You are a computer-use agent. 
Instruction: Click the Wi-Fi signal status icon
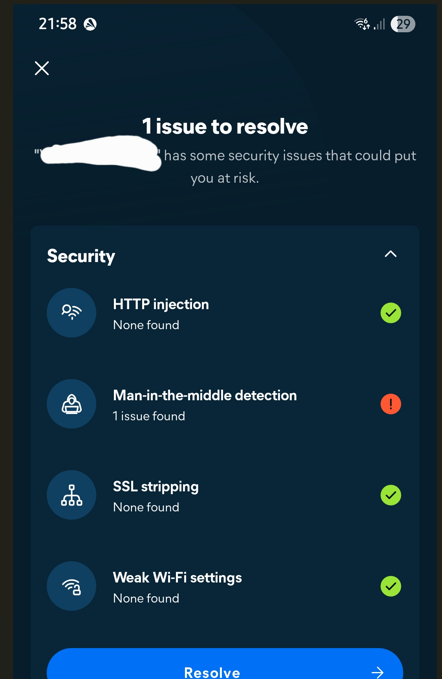click(362, 24)
